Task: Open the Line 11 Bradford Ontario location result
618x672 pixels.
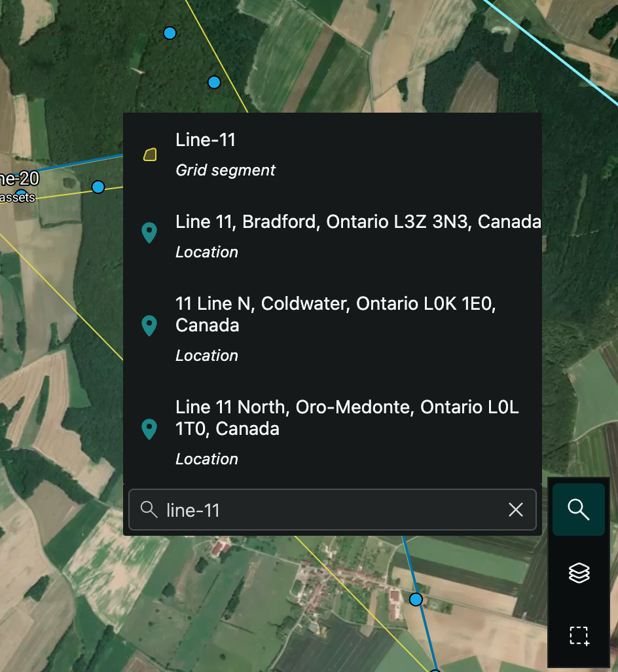Action: [357, 221]
